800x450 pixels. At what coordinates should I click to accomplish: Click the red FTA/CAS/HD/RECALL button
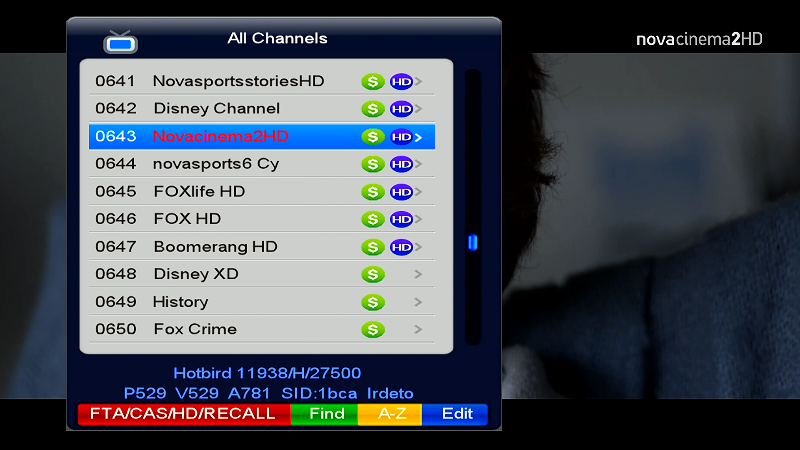(x=184, y=414)
